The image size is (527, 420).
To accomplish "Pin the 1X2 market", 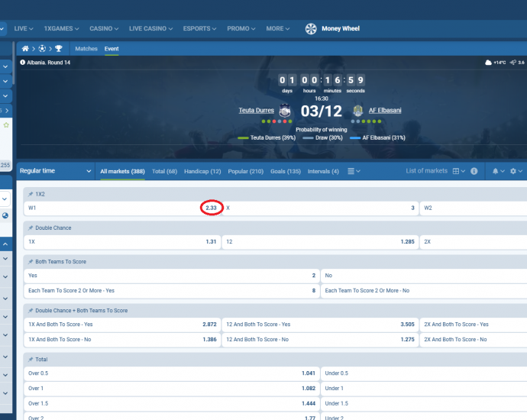I will point(31,195).
